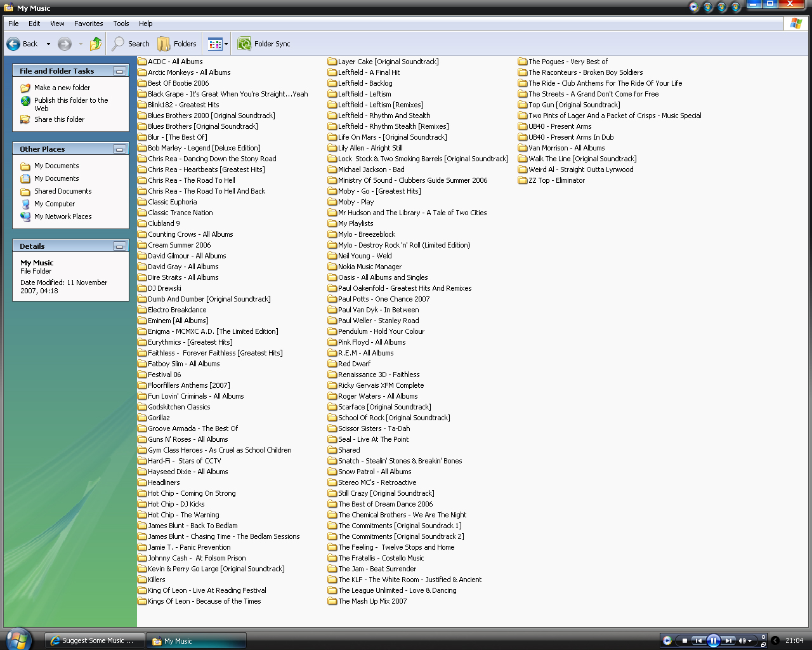
Task: Select the Daft... no, DJ Drewski folder icon
Action: tap(142, 288)
